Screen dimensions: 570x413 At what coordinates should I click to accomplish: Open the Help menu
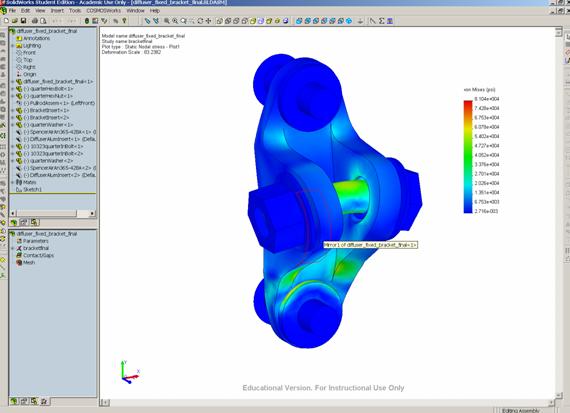pyautogui.click(x=155, y=11)
